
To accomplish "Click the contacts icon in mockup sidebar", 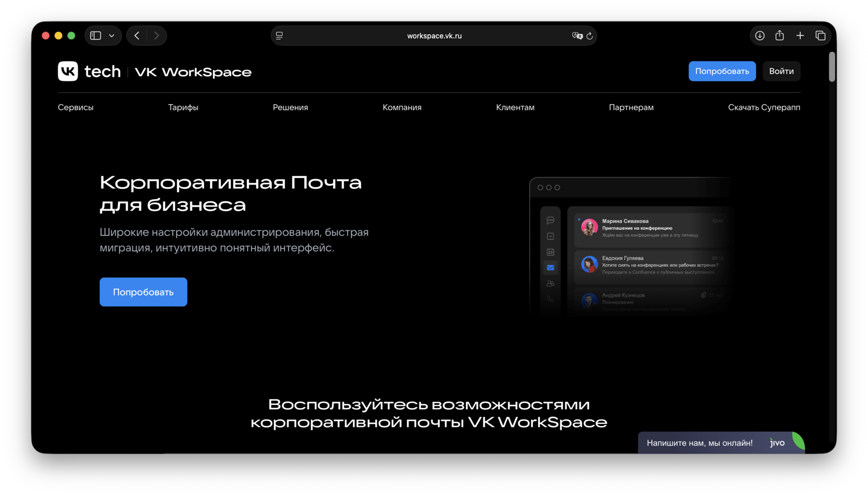I will tap(550, 283).
